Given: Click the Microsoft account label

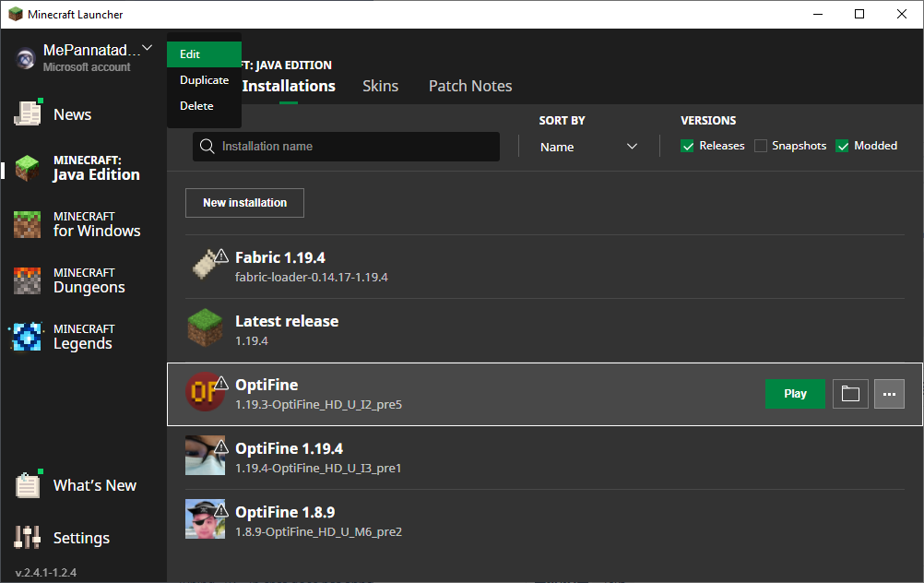Looking at the screenshot, I should coord(87,67).
